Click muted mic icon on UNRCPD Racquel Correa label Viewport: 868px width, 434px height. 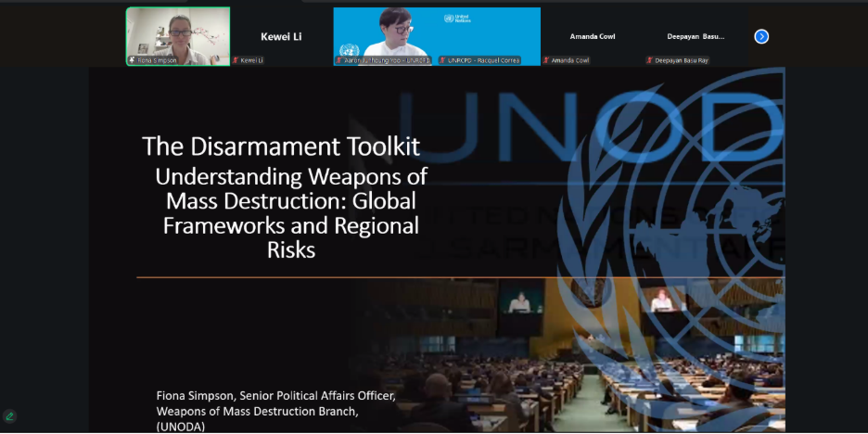click(443, 60)
